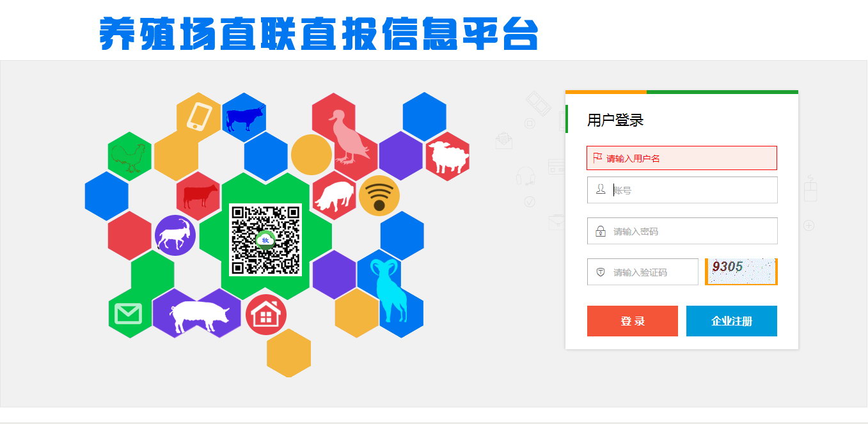Refresh the 9305 captcha image

[741, 272]
